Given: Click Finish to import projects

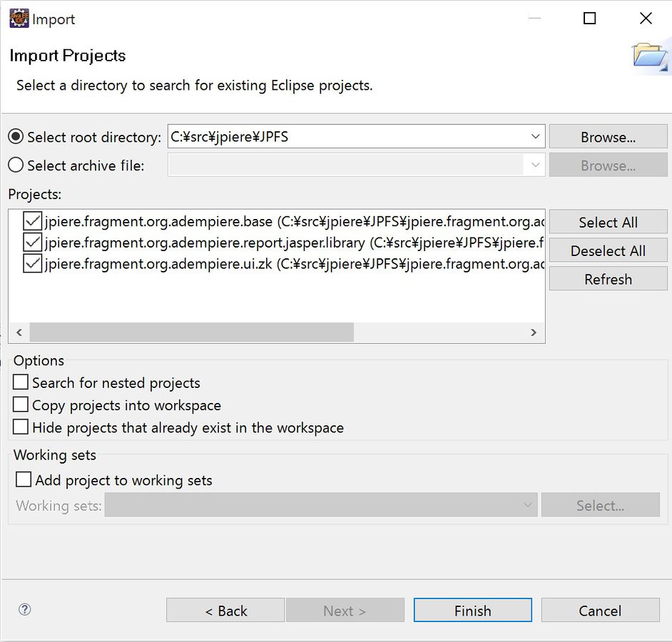Looking at the screenshot, I should 472,611.
